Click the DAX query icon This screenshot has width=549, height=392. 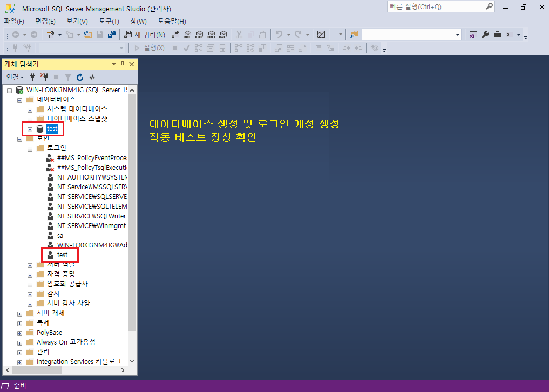pyautogui.click(x=223, y=35)
